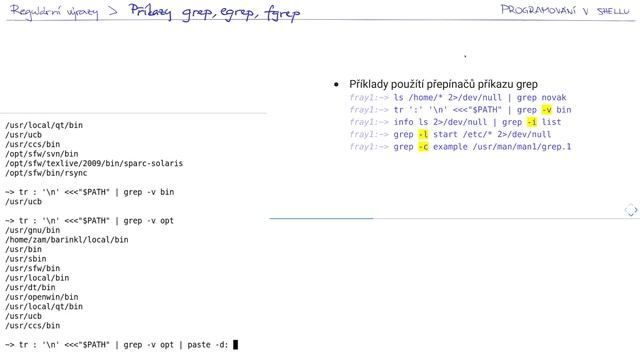Click terminal line '/usr/gnu/bin'
This screenshot has height=360, width=640.
coord(33,230)
